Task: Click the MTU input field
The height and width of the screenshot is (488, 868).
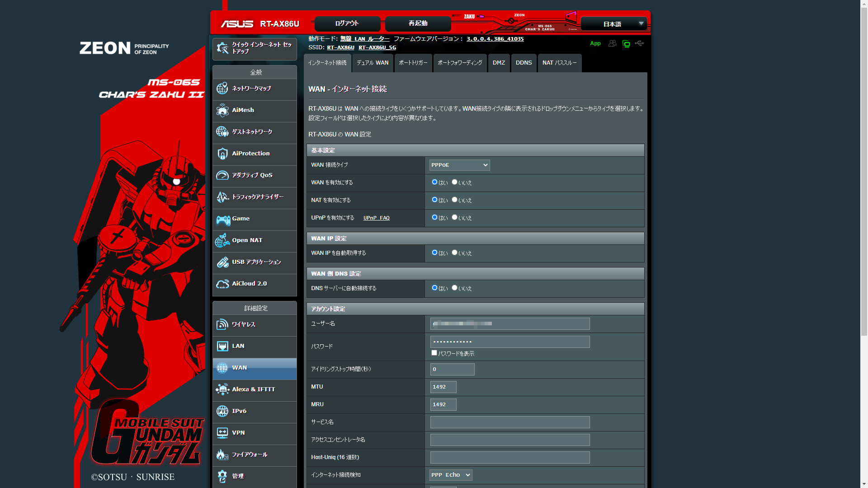Action: tap(443, 387)
